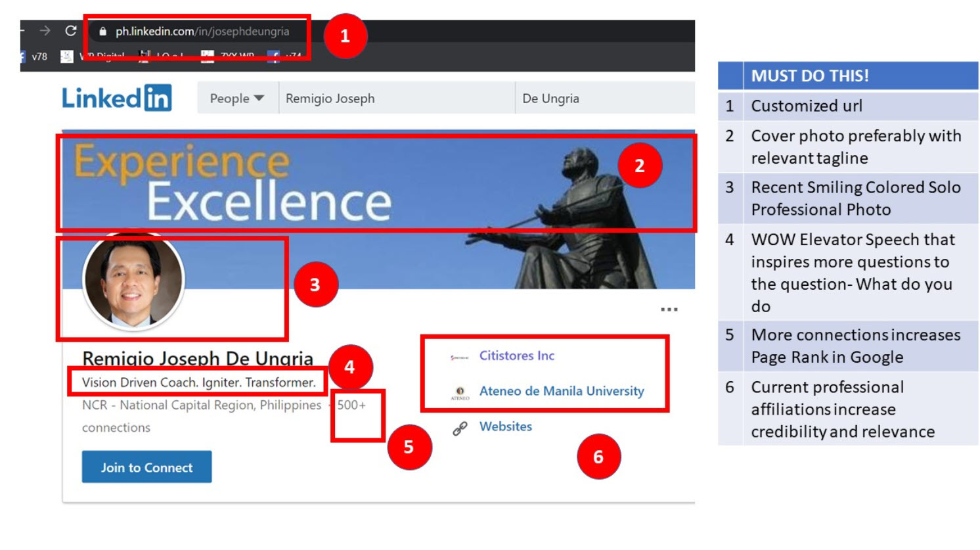
Task: Click the first name field 'Remigio Joseph'
Action: (397, 99)
